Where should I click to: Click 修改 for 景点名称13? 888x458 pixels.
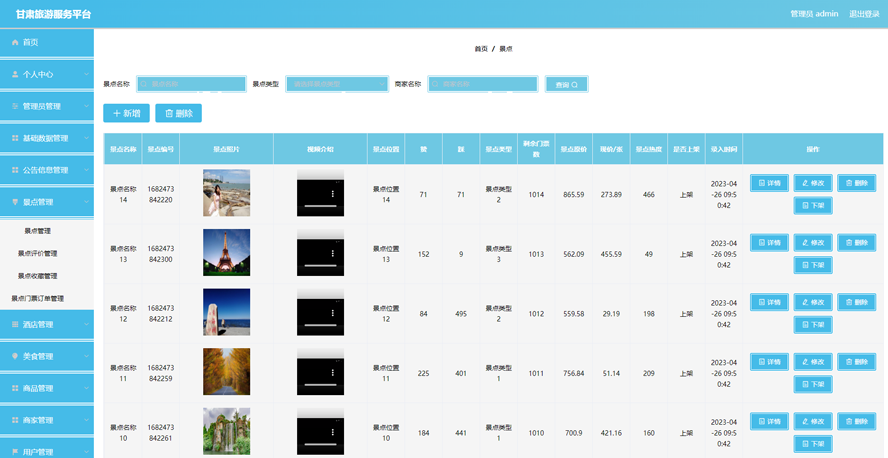(813, 242)
